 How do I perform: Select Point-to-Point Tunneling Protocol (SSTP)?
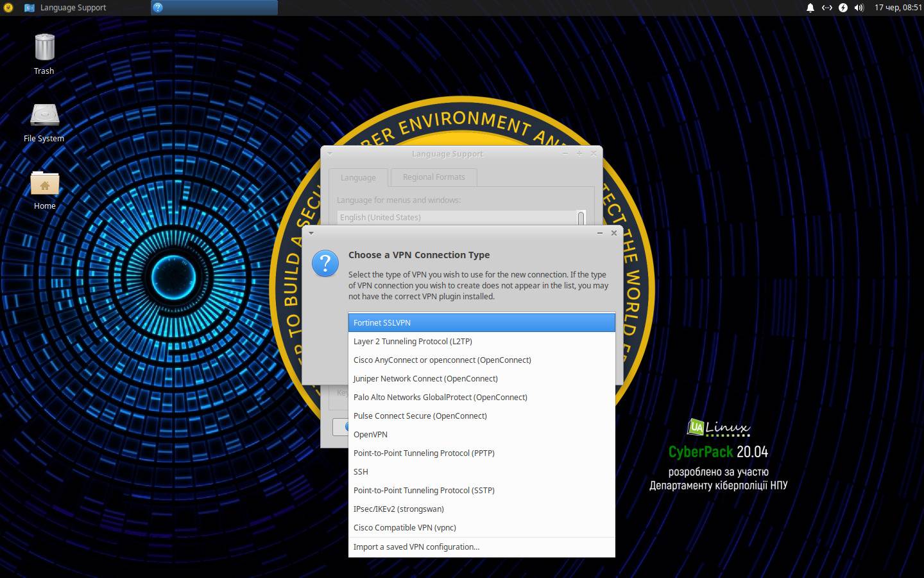tap(481, 490)
